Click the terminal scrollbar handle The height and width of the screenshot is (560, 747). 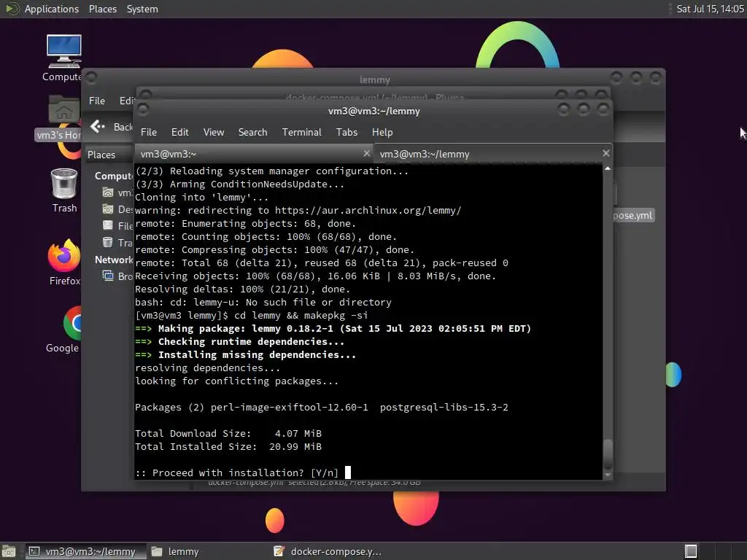608,454
